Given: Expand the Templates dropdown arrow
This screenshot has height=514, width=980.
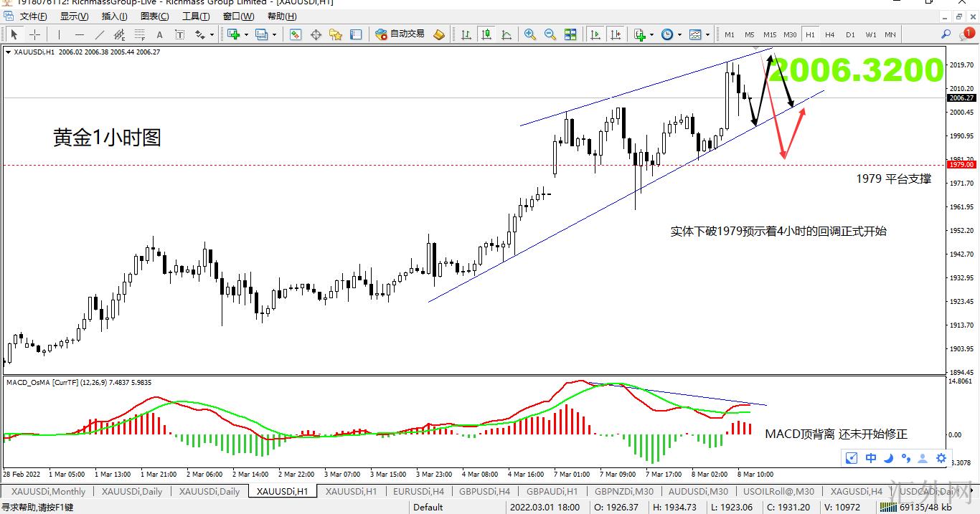Looking at the screenshot, I should point(707,34).
